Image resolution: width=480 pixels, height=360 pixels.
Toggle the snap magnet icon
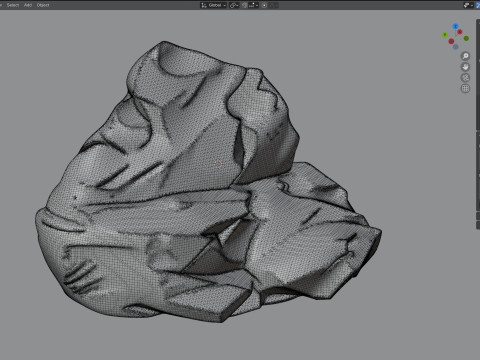click(x=245, y=5)
